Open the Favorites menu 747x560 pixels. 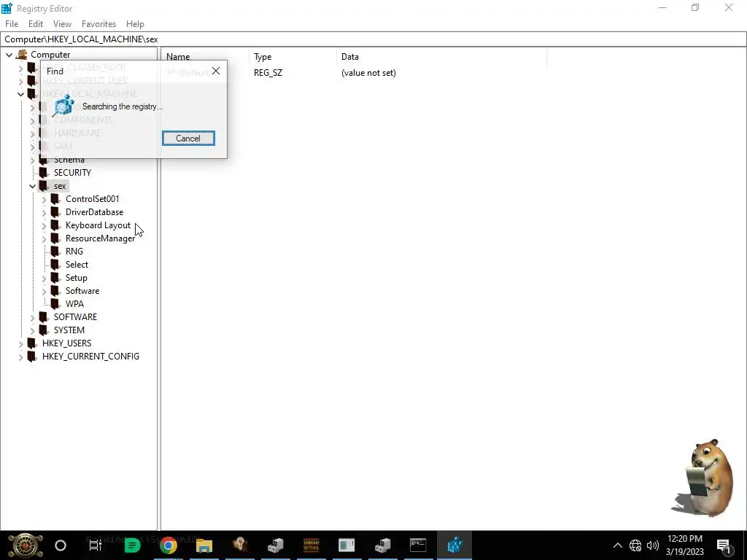pyautogui.click(x=98, y=24)
